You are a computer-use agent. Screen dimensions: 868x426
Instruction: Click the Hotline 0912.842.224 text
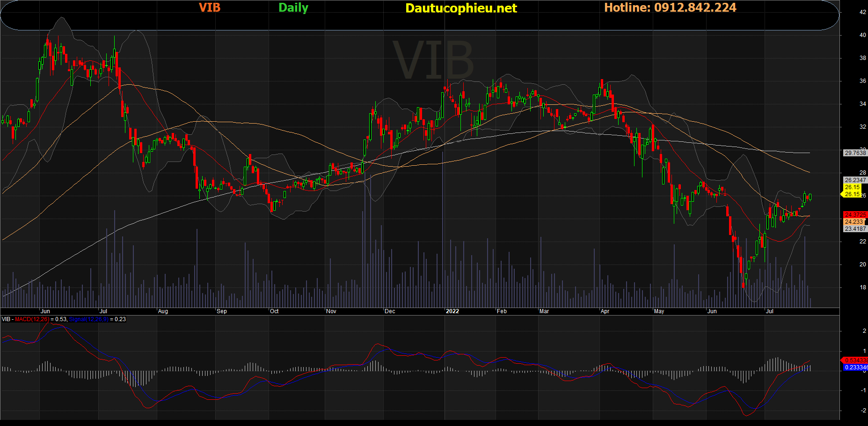[670, 7]
